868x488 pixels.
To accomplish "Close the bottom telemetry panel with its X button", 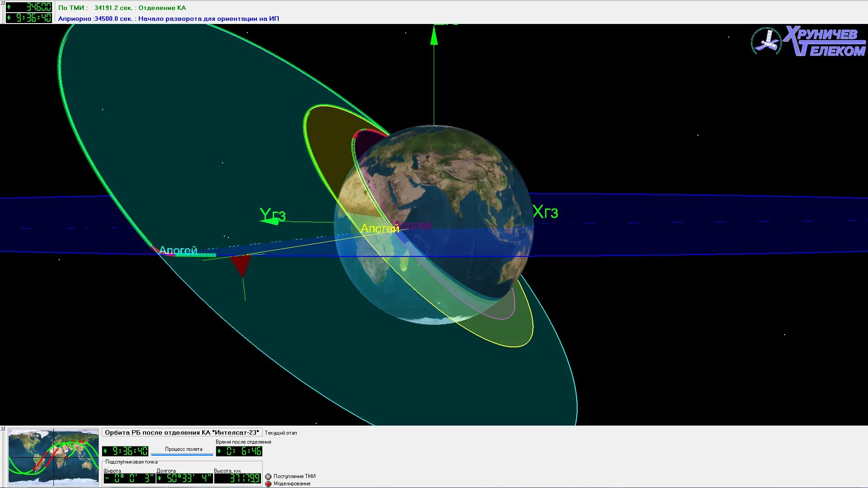I will point(2,428).
